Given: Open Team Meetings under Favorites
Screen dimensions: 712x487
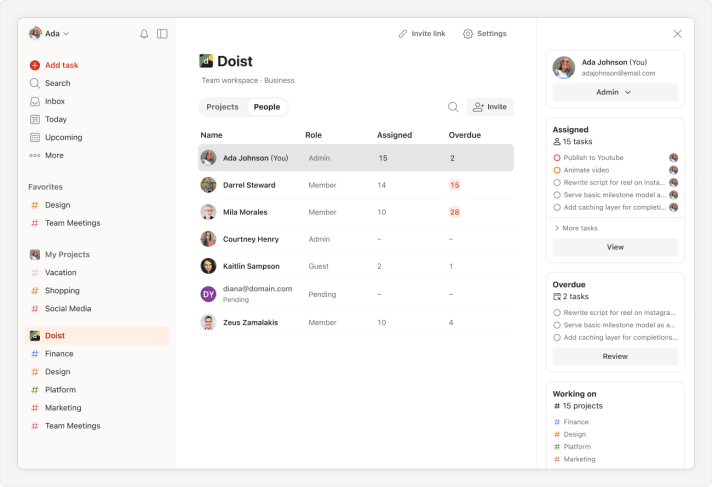Looking at the screenshot, I should [73, 223].
